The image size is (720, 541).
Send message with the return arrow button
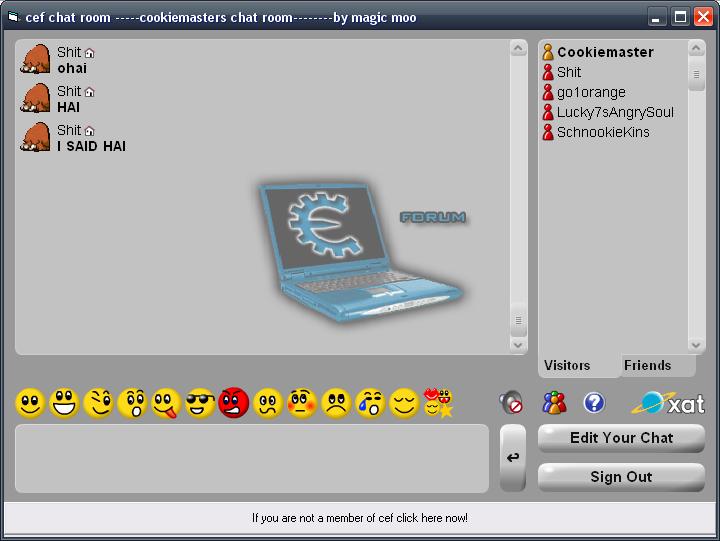(513, 458)
